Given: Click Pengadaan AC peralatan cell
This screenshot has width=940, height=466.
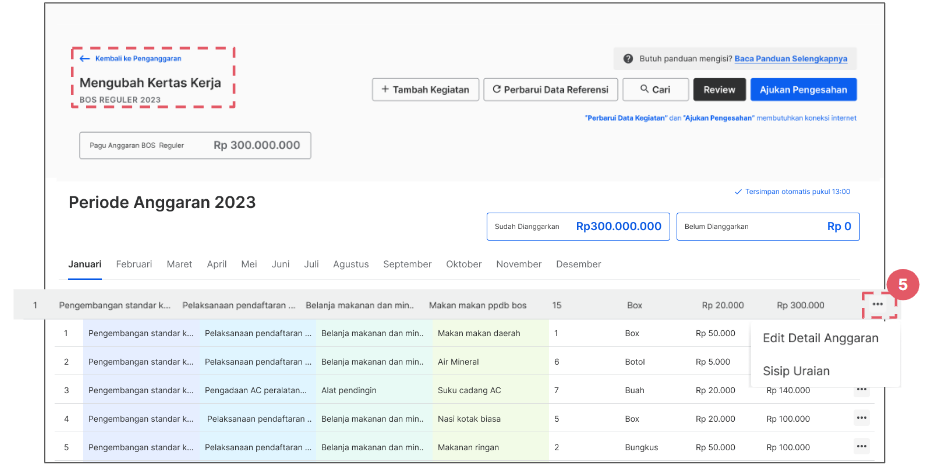Looking at the screenshot, I should pos(258,390).
